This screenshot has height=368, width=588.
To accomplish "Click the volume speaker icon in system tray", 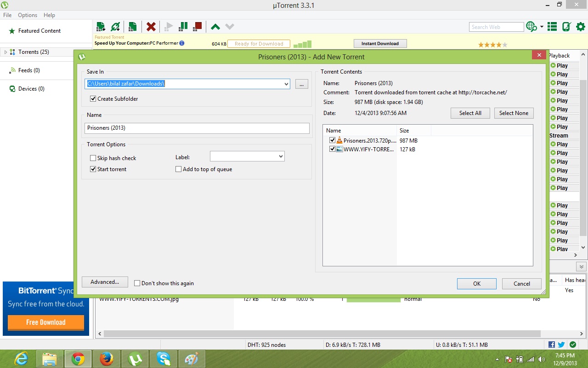I will pos(542,359).
